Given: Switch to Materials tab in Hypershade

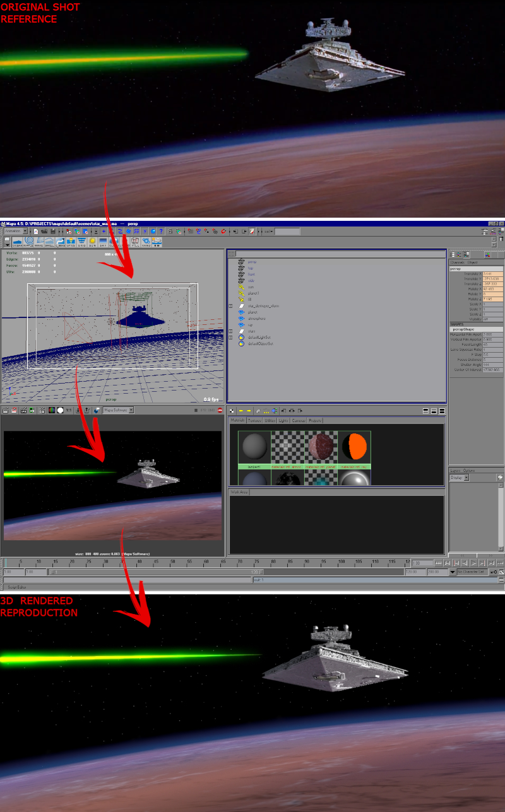Looking at the screenshot, I should click(237, 420).
